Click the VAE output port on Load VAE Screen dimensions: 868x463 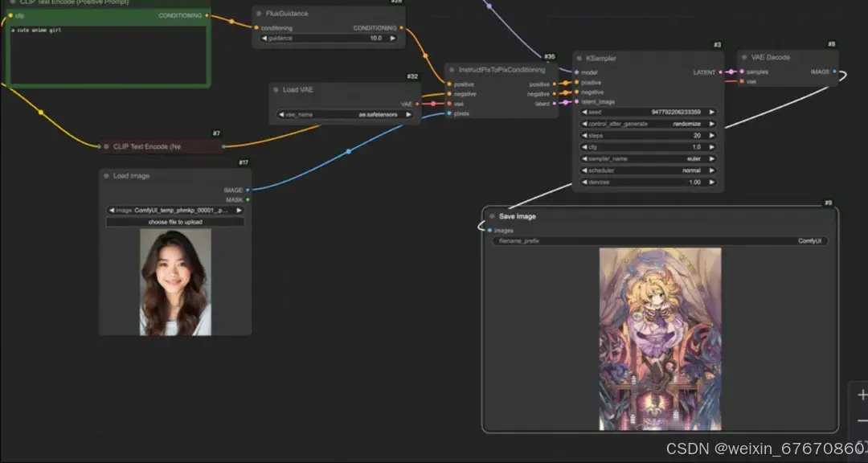417,104
